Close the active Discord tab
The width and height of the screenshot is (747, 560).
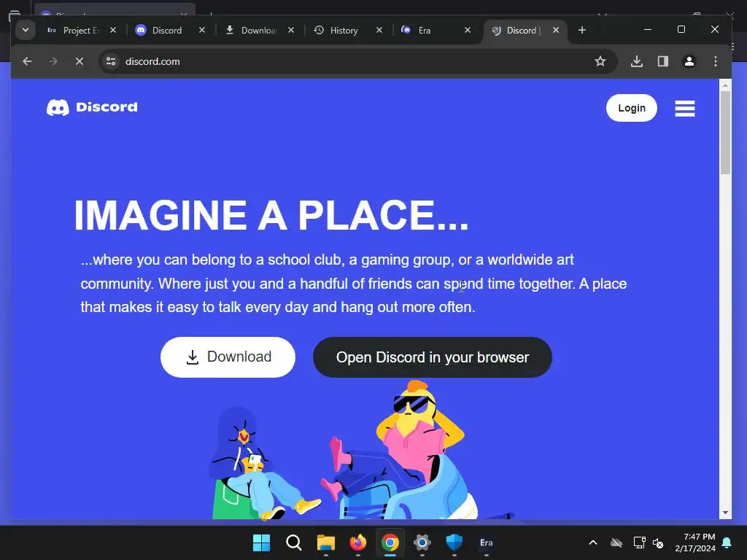click(555, 30)
